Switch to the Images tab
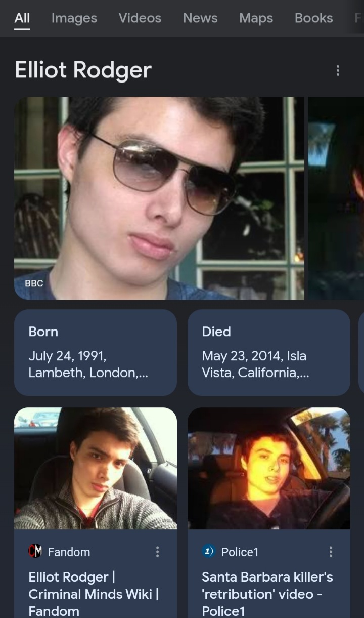The width and height of the screenshot is (364, 618). point(74,18)
